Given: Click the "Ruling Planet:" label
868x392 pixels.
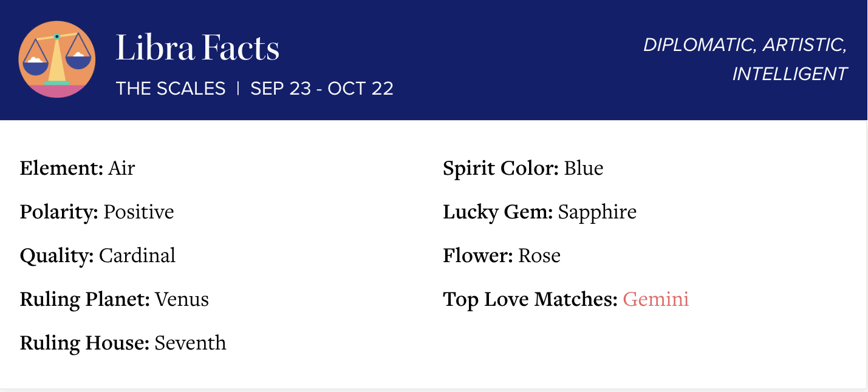Looking at the screenshot, I should pyautogui.click(x=84, y=299).
